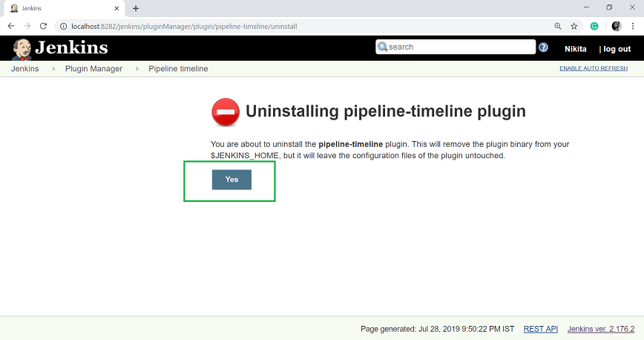
Task: Click the Jenkins butler logo
Action: click(x=22, y=49)
